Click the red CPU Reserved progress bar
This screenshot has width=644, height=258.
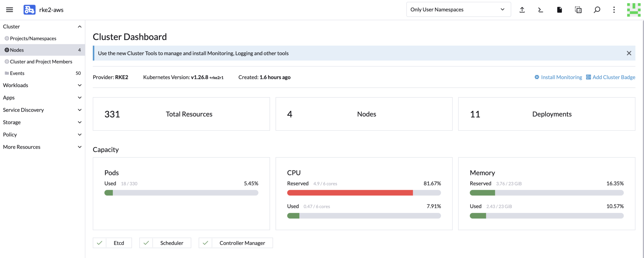pyautogui.click(x=350, y=193)
